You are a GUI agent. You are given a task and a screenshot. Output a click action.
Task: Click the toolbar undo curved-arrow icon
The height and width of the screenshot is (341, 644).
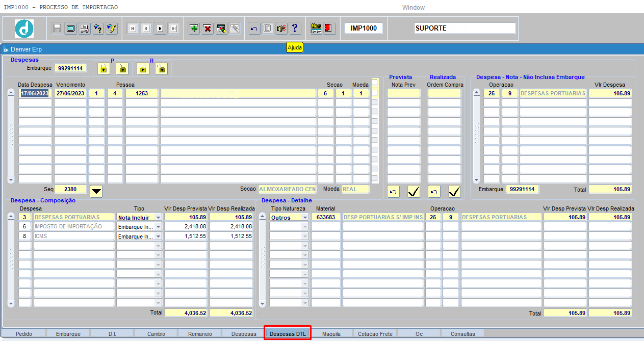pos(254,28)
